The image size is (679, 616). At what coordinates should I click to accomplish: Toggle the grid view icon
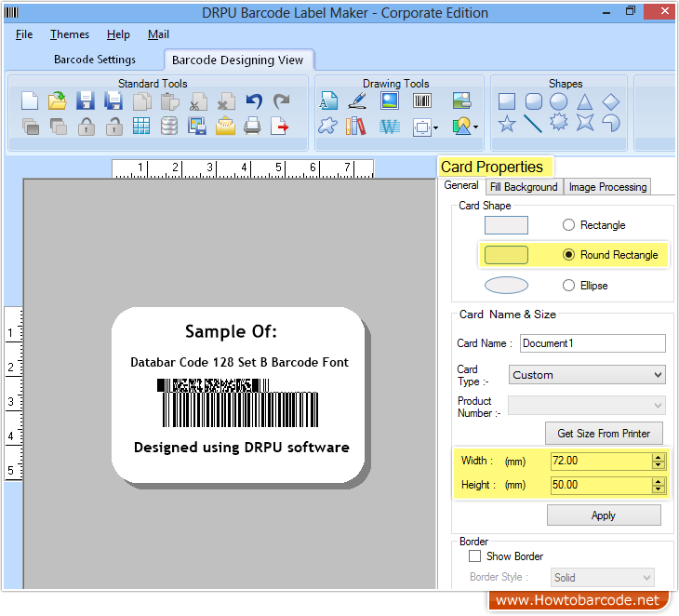(141, 126)
